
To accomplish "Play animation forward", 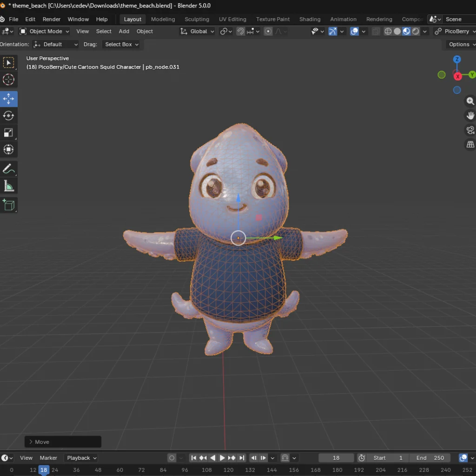I will click(222, 458).
